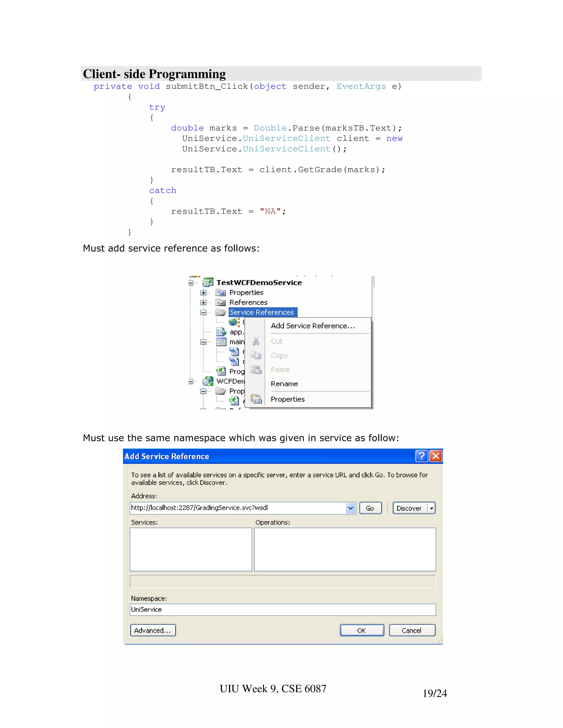Close the Add Service Reference dialog
Screen dimensions: 563x728
click(x=436, y=456)
